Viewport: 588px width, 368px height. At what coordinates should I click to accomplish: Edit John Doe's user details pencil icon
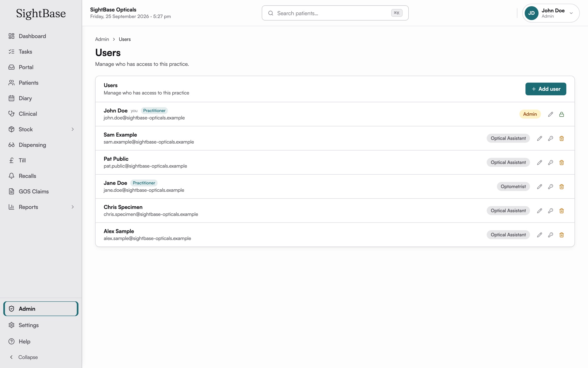pyautogui.click(x=550, y=114)
